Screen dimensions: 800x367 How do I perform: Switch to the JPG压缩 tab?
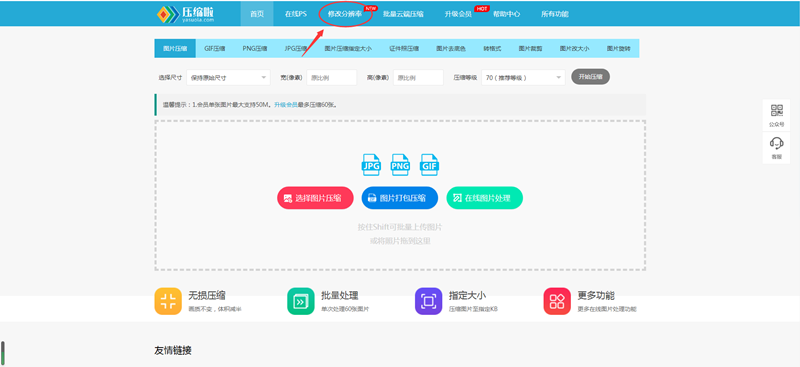click(x=296, y=48)
